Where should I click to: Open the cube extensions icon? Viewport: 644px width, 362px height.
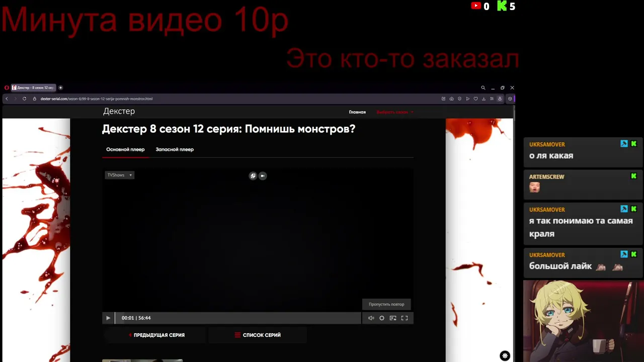510,99
